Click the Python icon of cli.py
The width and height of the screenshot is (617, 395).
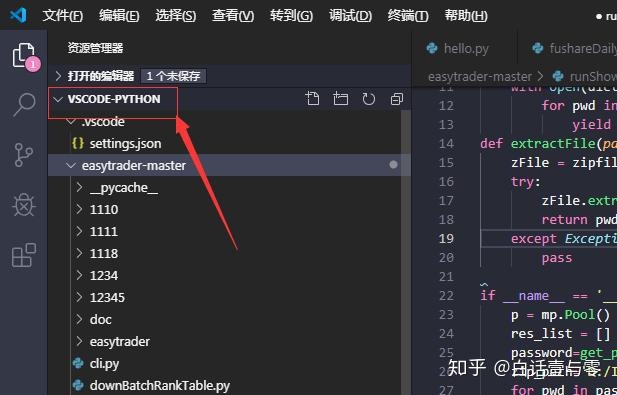pos(78,363)
